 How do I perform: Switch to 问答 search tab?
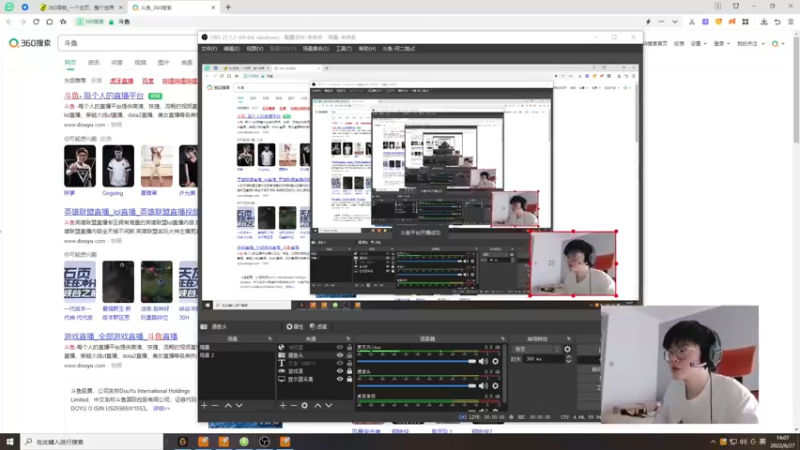117,62
